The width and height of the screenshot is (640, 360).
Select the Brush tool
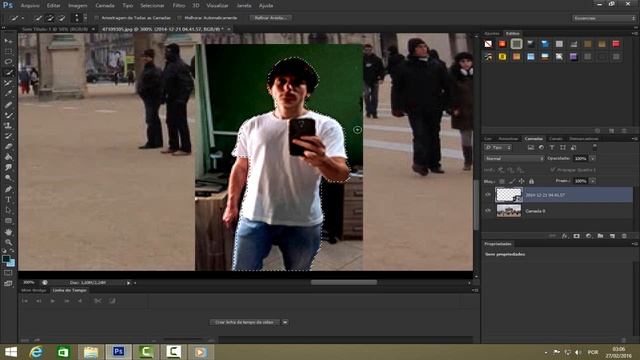[x=8, y=115]
